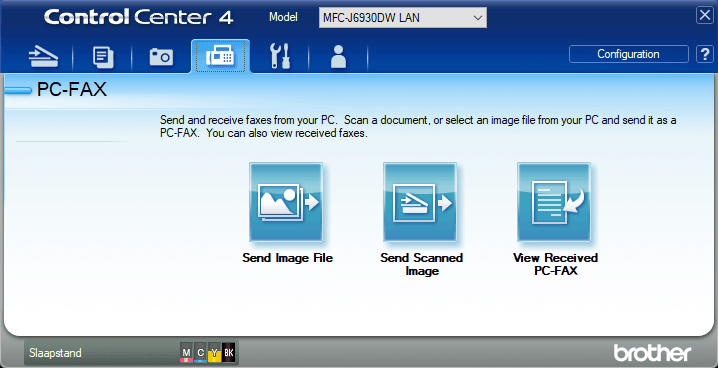Click the Slaapstand status text
718x368 pixels.
pos(55,353)
